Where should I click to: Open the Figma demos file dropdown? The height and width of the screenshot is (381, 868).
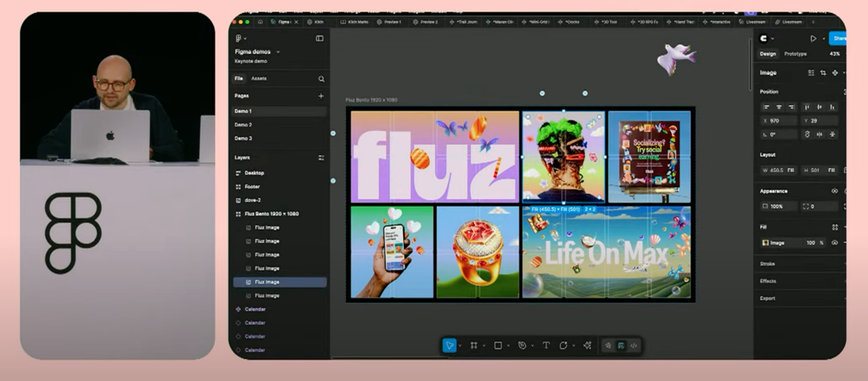click(278, 52)
